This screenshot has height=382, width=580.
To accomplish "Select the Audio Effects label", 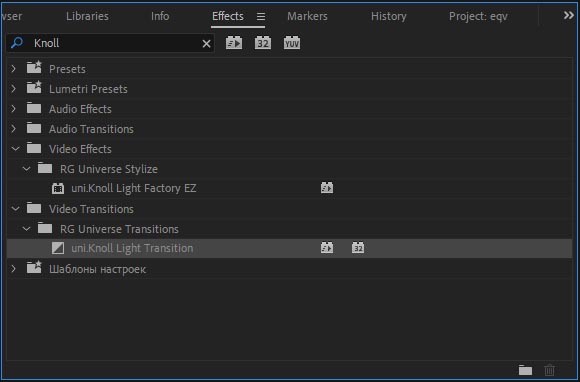I will [80, 109].
